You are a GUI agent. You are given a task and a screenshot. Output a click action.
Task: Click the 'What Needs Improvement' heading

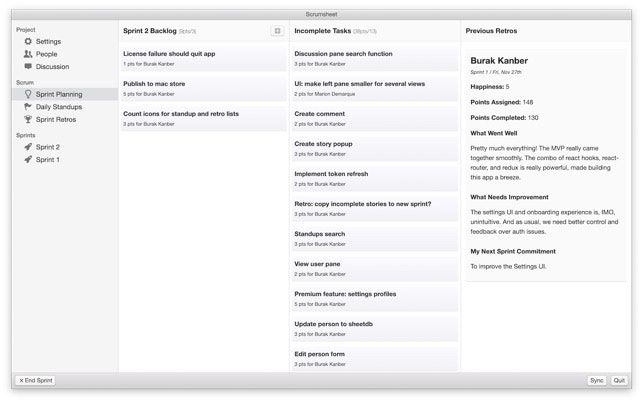point(509,197)
